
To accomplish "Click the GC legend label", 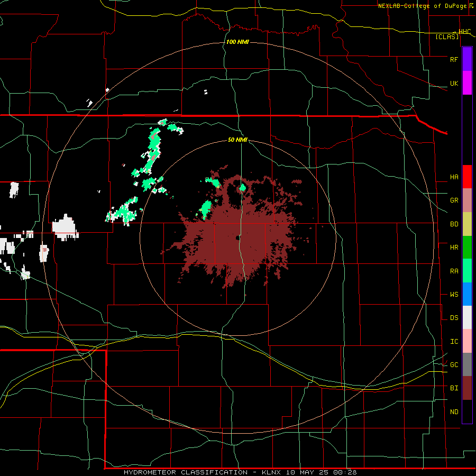I will (x=454, y=364).
